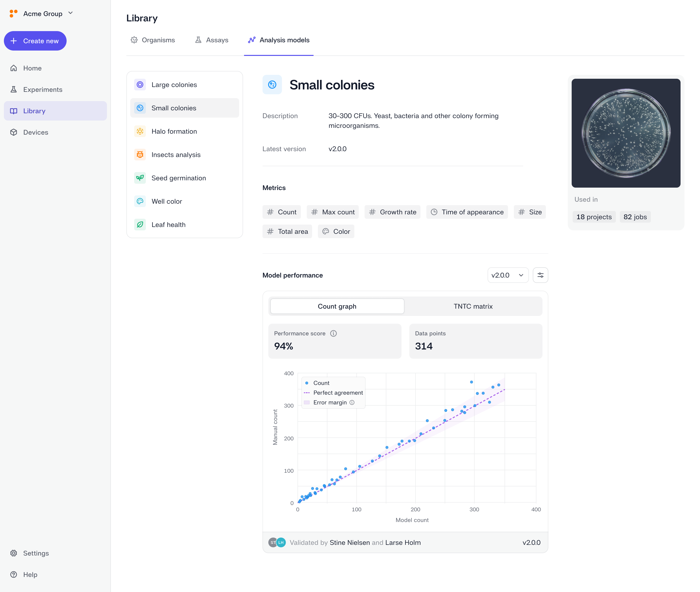This screenshot has width=700, height=592.
Task: Click the Time of appearance metric chip
Action: 467,212
